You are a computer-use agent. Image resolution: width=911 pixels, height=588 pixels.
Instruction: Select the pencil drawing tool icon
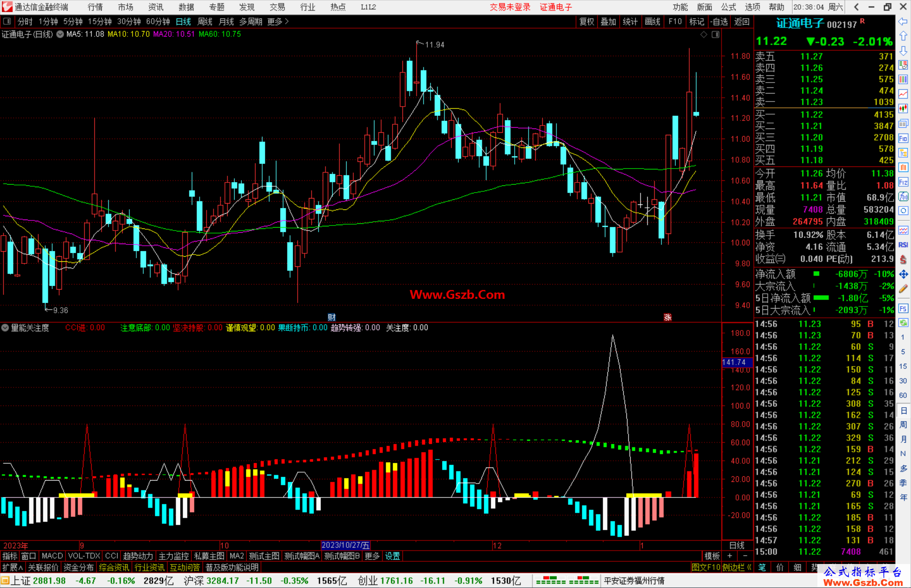[903, 289]
